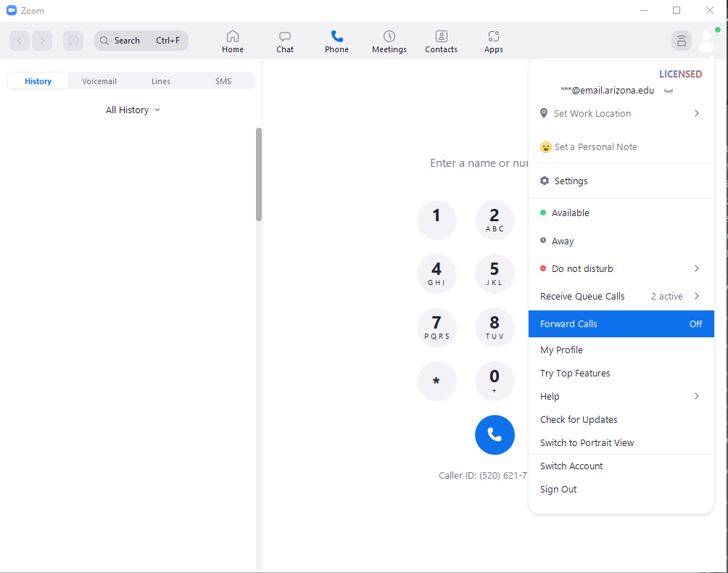The image size is (728, 573).
Task: Go back with the left arrow button
Action: click(20, 41)
